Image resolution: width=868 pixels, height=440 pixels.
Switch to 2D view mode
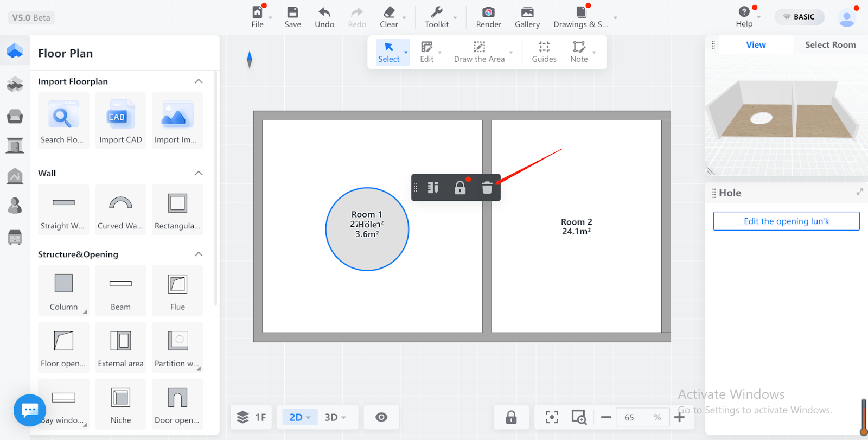296,417
